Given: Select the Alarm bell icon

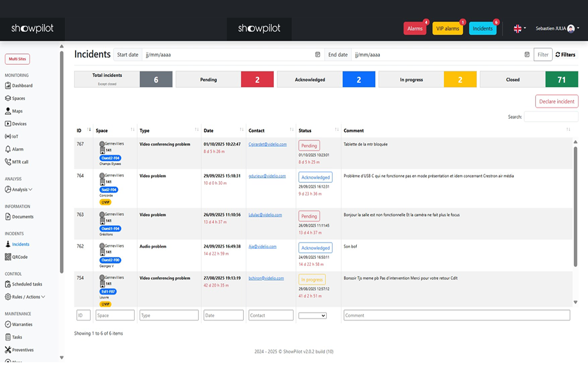Looking at the screenshot, I should [8, 149].
